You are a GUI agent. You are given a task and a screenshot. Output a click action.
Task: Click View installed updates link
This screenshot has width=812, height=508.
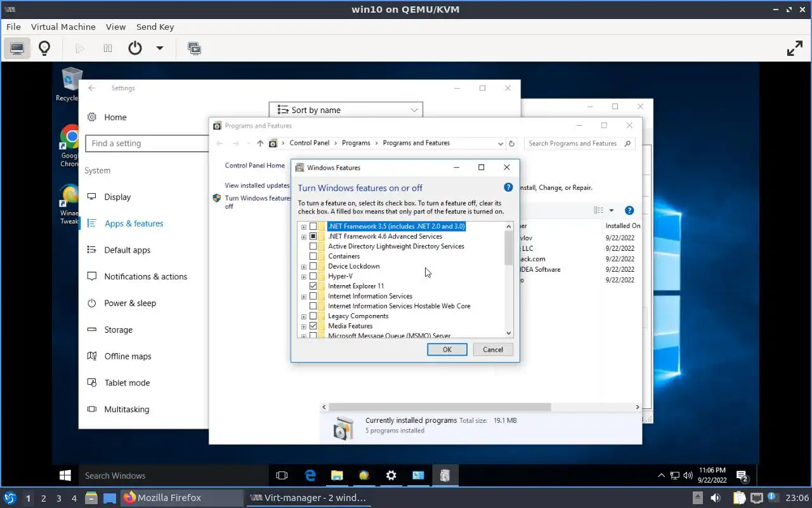point(257,185)
